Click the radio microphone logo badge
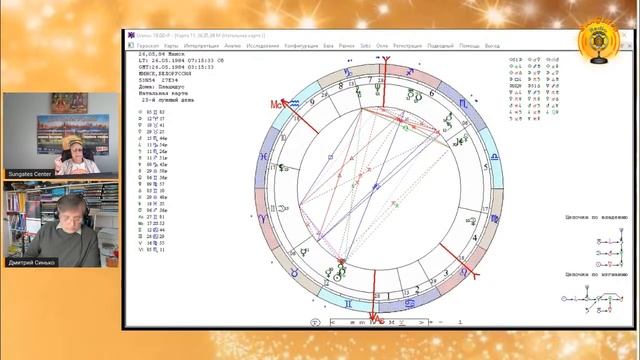640x360 pixels. pos(599,41)
